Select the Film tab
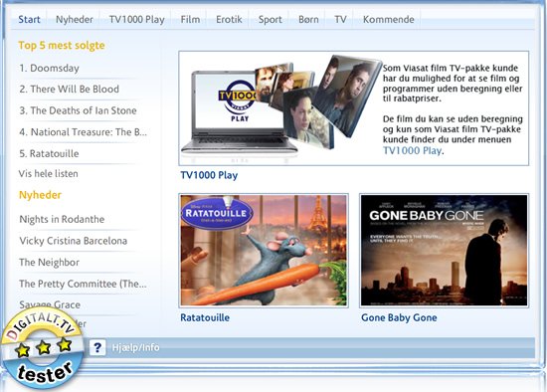The height and width of the screenshot is (392, 547). click(190, 20)
